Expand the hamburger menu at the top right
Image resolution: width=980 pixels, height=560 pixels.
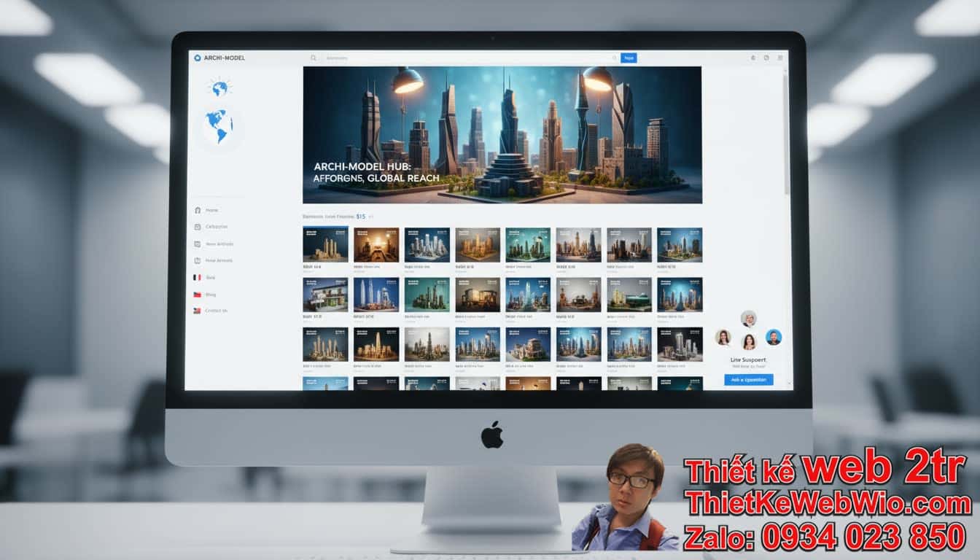(x=779, y=57)
